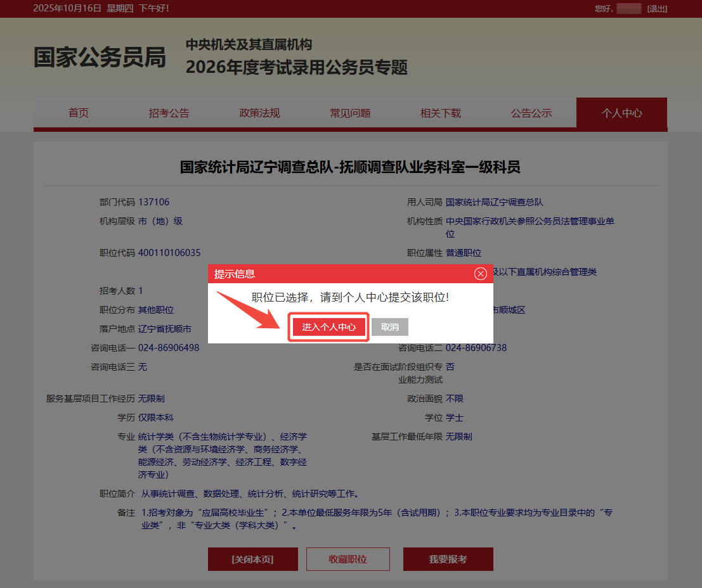Open the 常见问题 tab
This screenshot has width=702, height=588.
coord(350,113)
